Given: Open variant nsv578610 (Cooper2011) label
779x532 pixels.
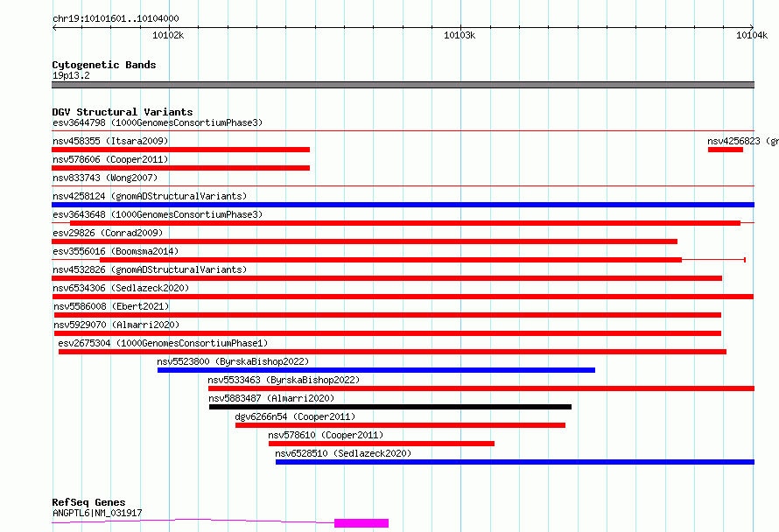Looking at the screenshot, I should [326, 435].
